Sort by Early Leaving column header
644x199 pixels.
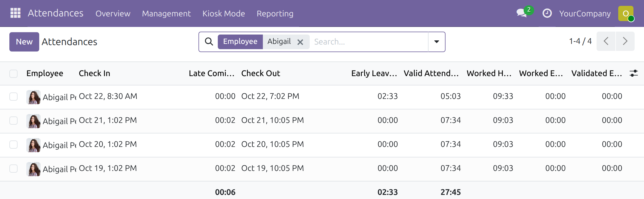pyautogui.click(x=374, y=73)
